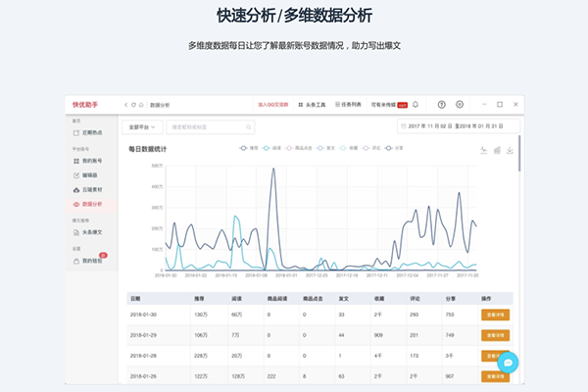
Task: Open the floating chat support bubble
Action: (x=507, y=363)
